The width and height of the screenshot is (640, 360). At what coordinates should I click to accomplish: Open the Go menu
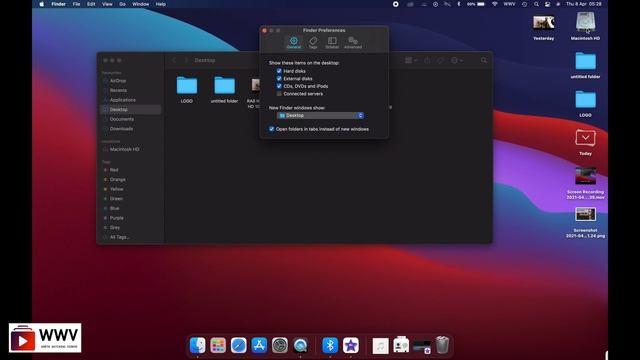click(122, 4)
